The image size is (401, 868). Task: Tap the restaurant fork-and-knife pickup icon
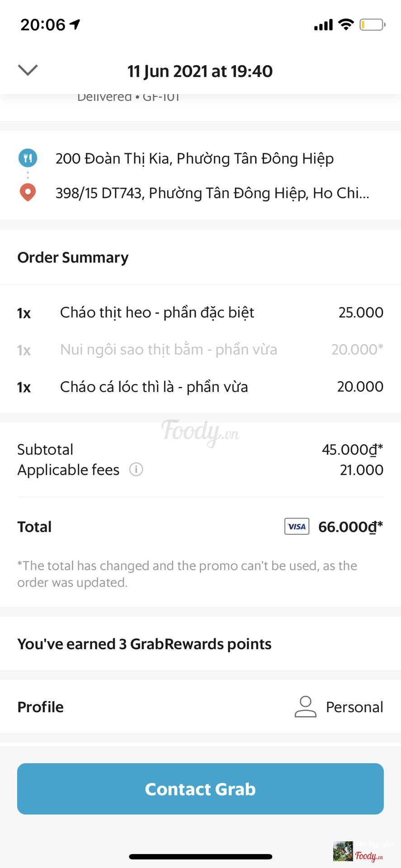[x=28, y=158]
